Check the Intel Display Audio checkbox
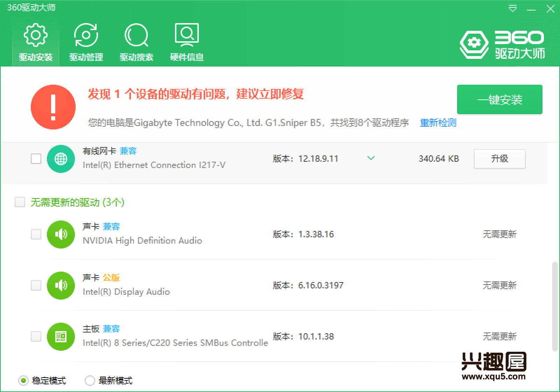Image resolution: width=560 pixels, height=392 pixels. pyautogui.click(x=36, y=285)
